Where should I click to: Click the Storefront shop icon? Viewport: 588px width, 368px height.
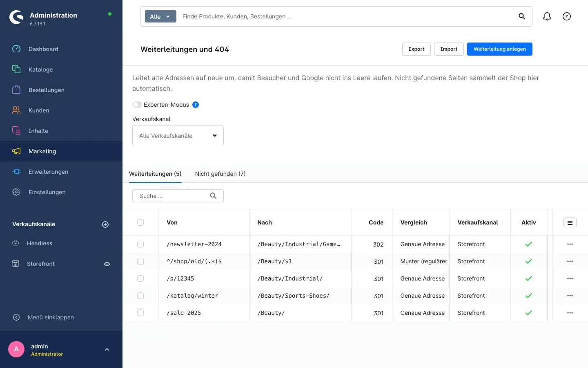(16, 264)
